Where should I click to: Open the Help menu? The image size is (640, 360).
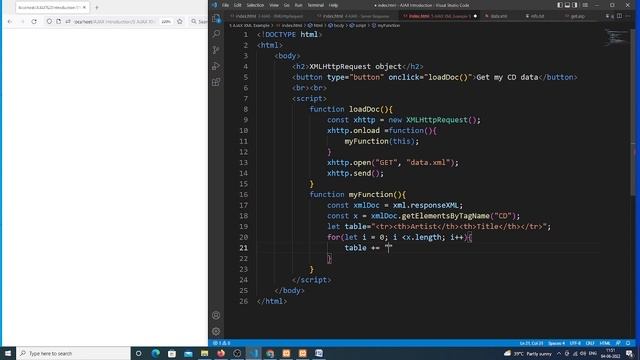pyautogui.click(x=333, y=5)
